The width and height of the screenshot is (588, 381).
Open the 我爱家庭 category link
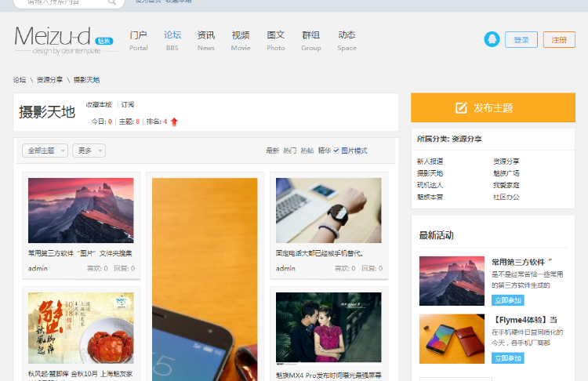pyautogui.click(x=506, y=185)
